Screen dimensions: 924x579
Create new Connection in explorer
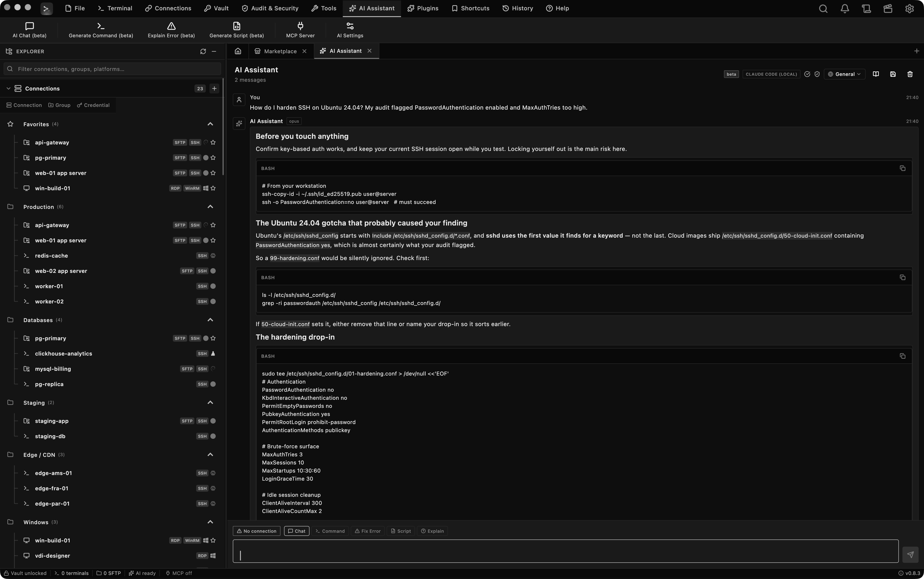(24, 105)
